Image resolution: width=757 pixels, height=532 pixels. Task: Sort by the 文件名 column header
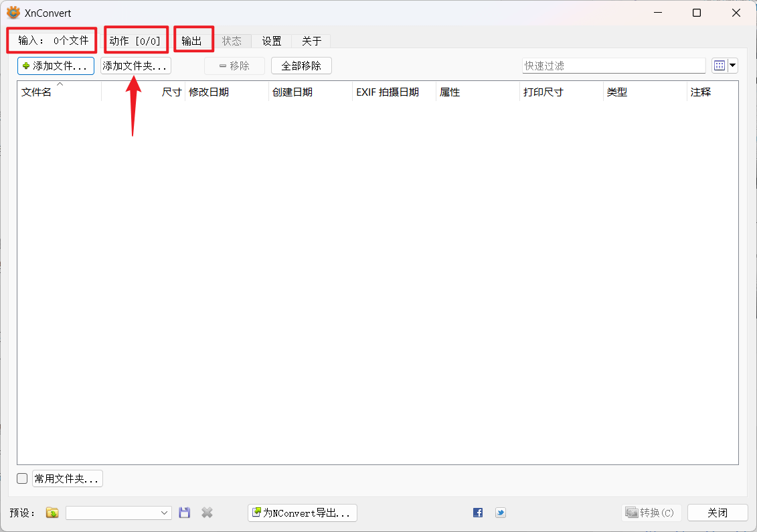[x=60, y=92]
